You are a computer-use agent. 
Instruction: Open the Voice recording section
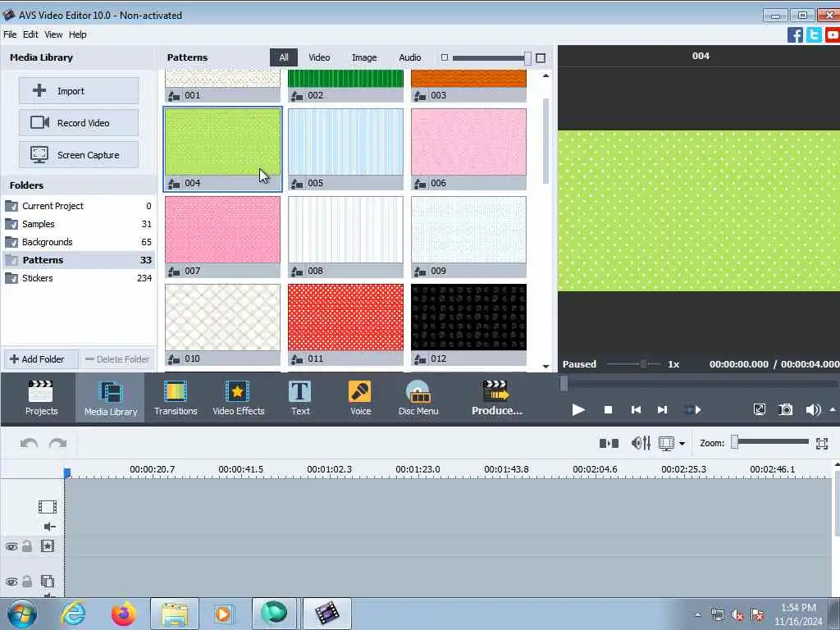360,398
